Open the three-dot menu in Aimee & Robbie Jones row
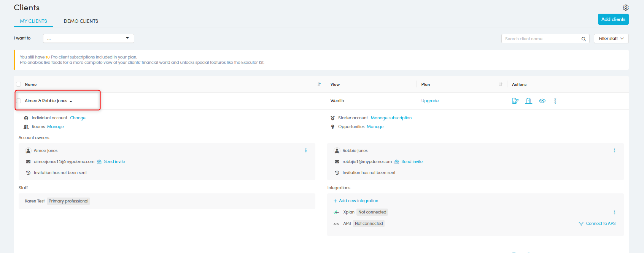This screenshot has width=644, height=253. (x=555, y=101)
